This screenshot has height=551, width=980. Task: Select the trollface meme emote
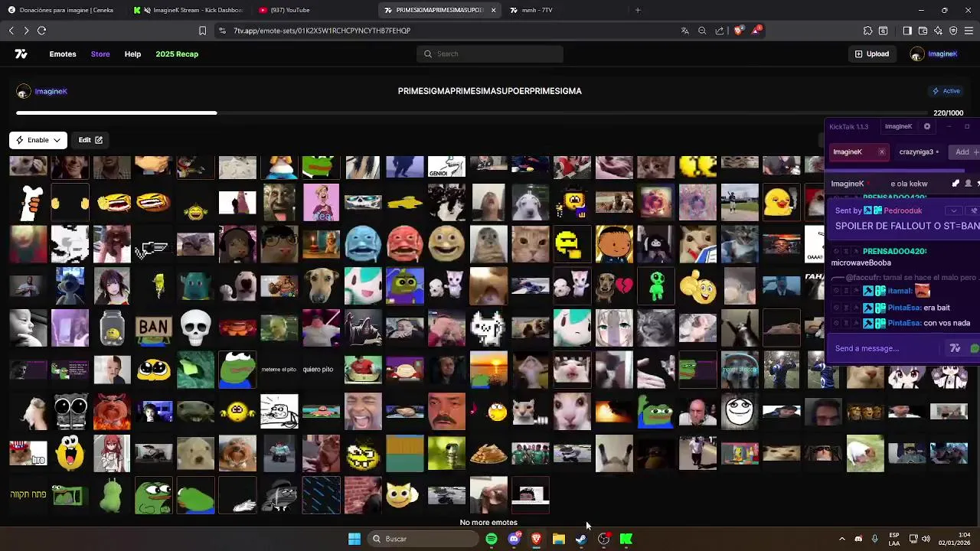click(740, 412)
